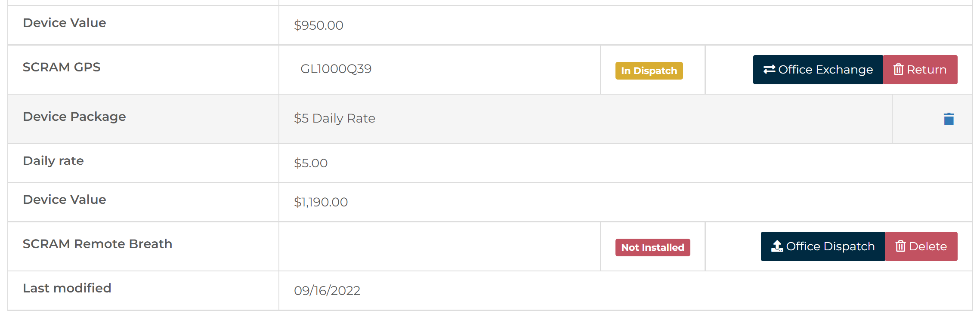
Task: Click the Office Dispatch button
Action: [823, 246]
